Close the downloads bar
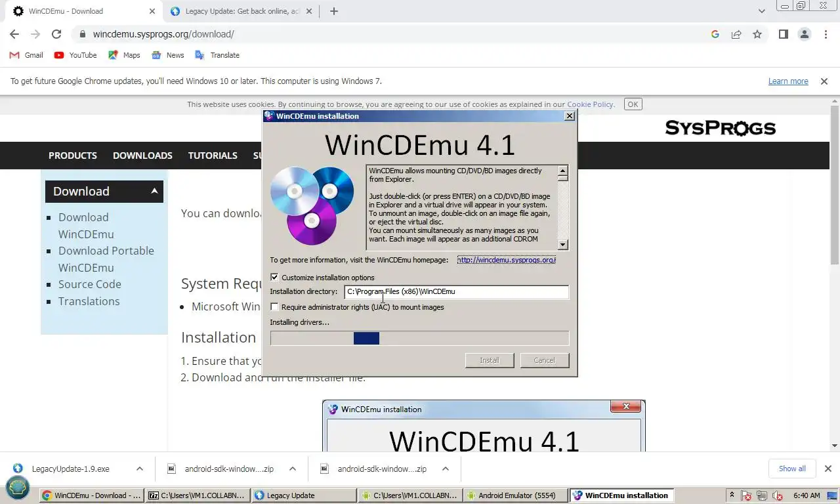 (x=828, y=469)
